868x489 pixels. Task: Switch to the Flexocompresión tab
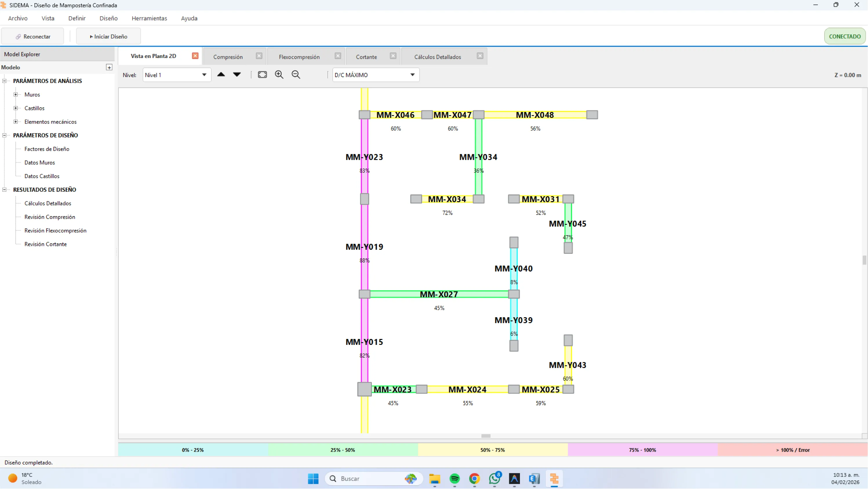pyautogui.click(x=299, y=57)
